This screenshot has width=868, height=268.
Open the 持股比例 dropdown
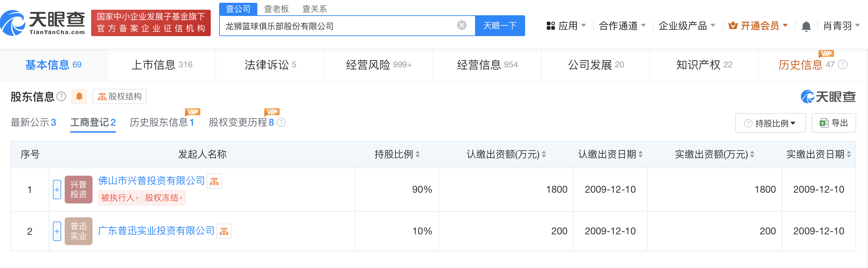(x=770, y=123)
